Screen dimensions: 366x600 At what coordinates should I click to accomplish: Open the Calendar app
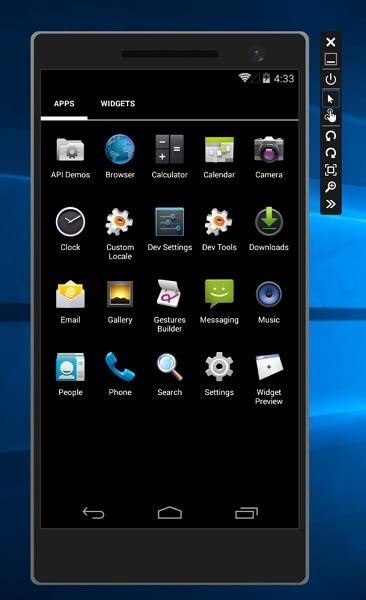(219, 157)
